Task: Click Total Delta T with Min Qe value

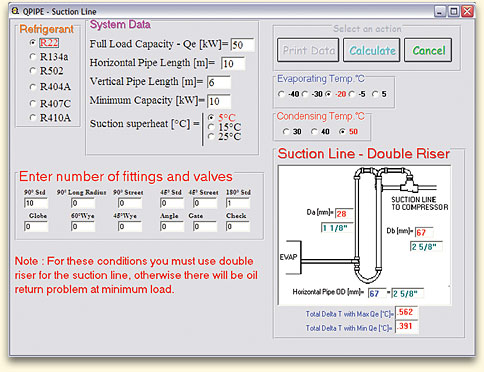Action: [x=407, y=326]
